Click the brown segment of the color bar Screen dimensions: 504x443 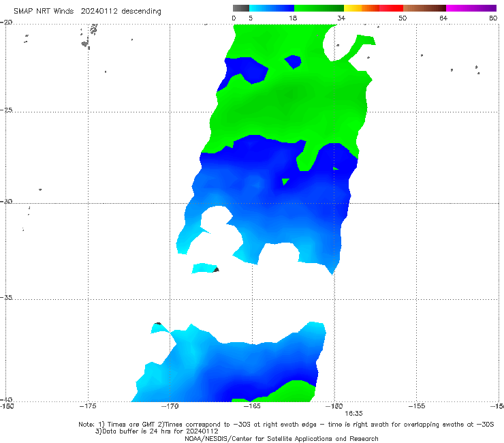click(424, 8)
